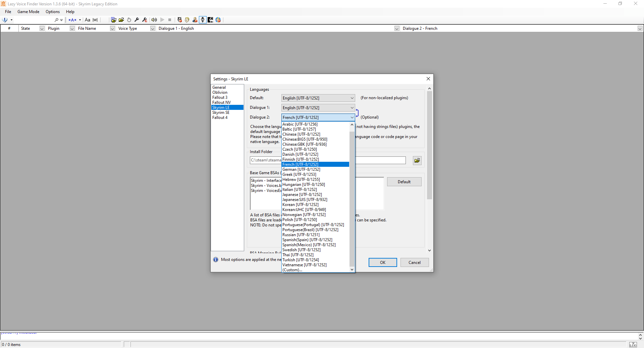
Task: Open the Plugin column filter dropdown
Action: tap(72, 28)
